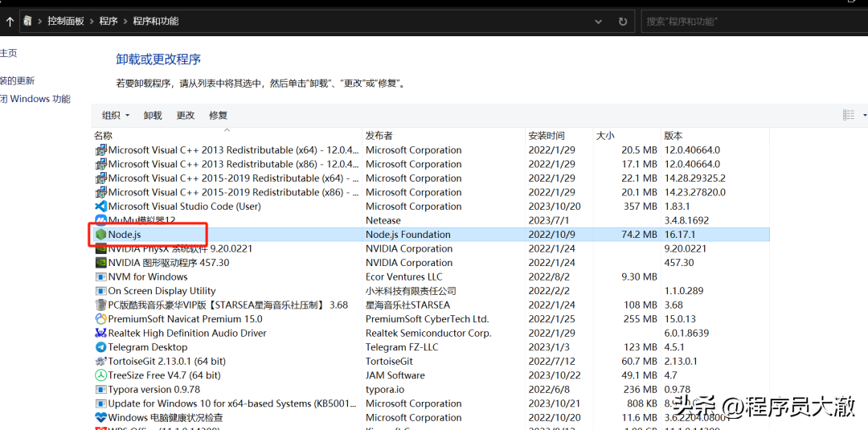
Task: Click the typora.io publisher cell
Action: coord(385,390)
